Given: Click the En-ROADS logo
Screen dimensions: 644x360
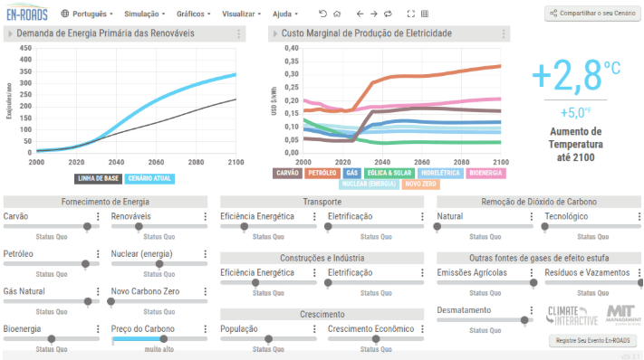Looking at the screenshot, I should click(x=27, y=13).
